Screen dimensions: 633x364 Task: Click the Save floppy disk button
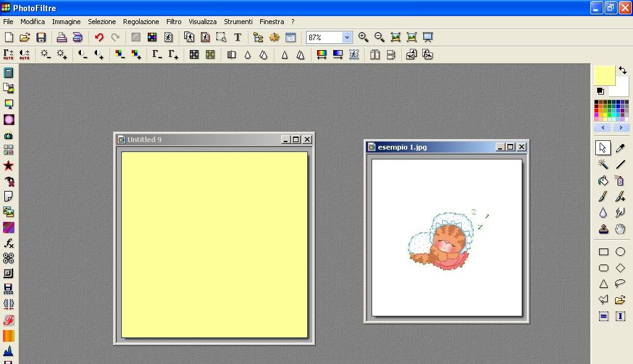[x=41, y=38]
